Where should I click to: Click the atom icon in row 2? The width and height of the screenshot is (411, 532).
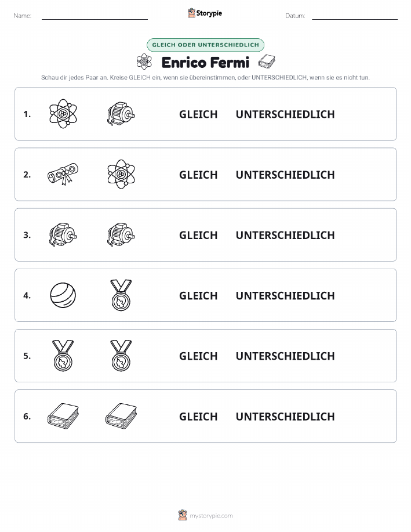[121, 174]
